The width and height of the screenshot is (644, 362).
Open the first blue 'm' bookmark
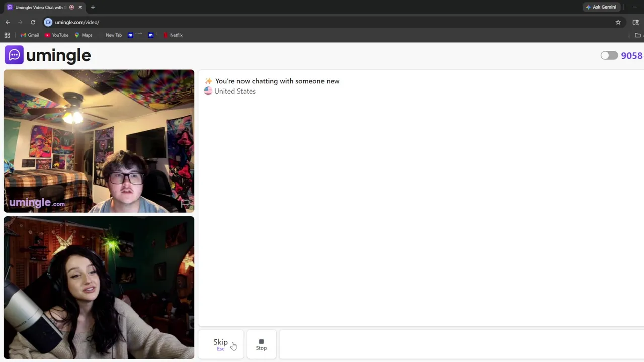coord(135,35)
